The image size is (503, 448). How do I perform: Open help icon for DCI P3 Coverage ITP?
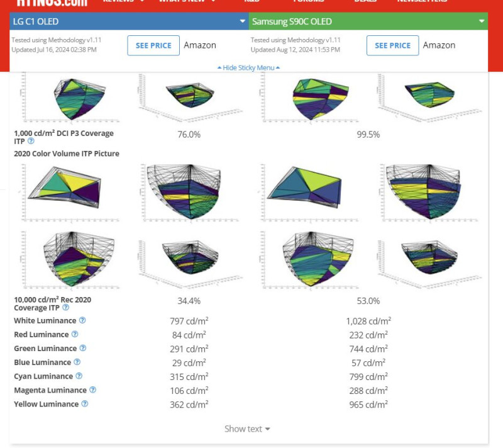point(31,141)
